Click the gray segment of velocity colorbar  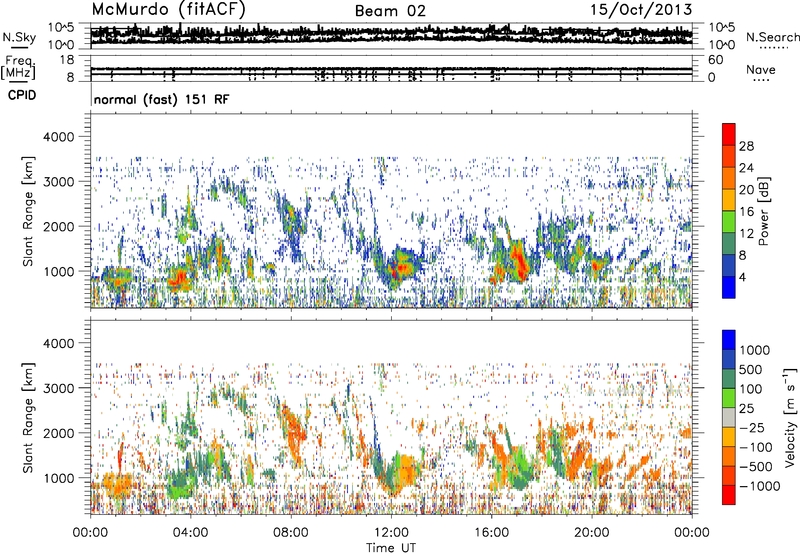coord(729,417)
